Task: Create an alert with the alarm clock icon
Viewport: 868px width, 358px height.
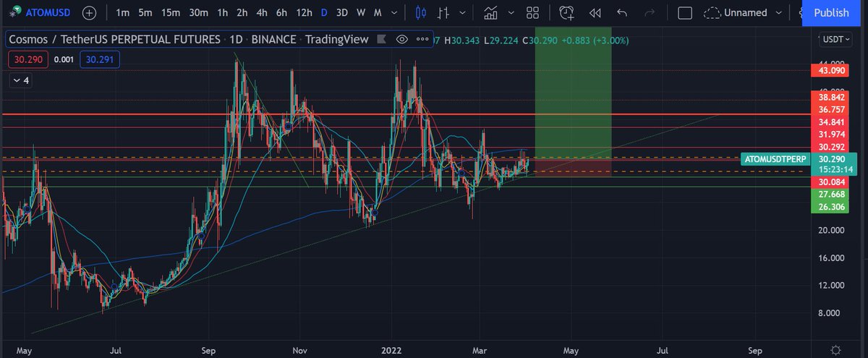Action: coord(566,13)
